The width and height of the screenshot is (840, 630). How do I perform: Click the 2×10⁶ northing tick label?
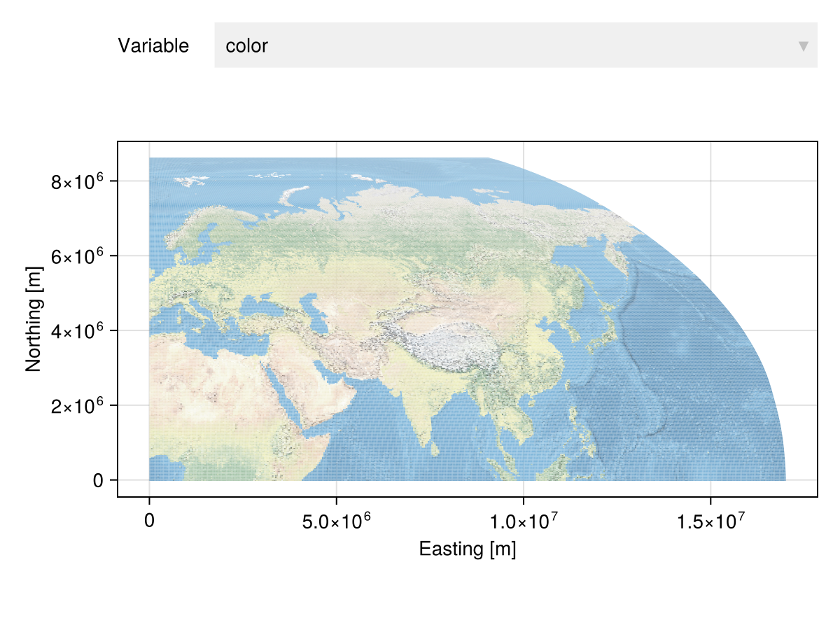(x=77, y=405)
